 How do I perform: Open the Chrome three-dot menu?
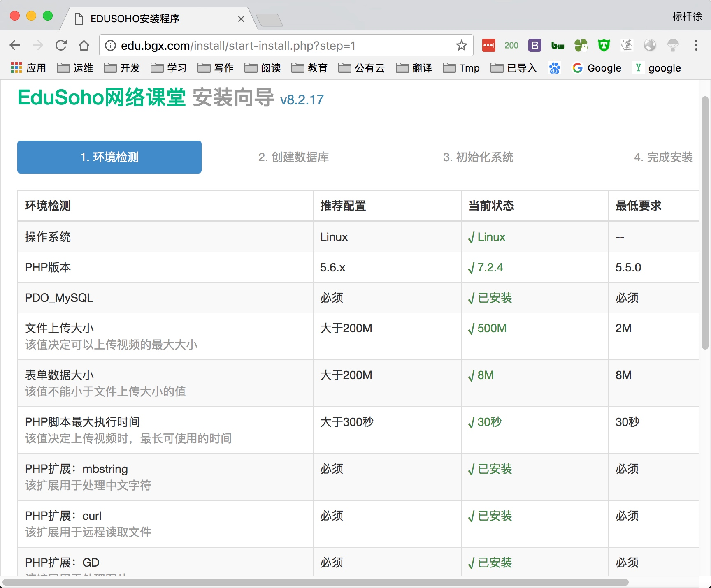point(696,45)
